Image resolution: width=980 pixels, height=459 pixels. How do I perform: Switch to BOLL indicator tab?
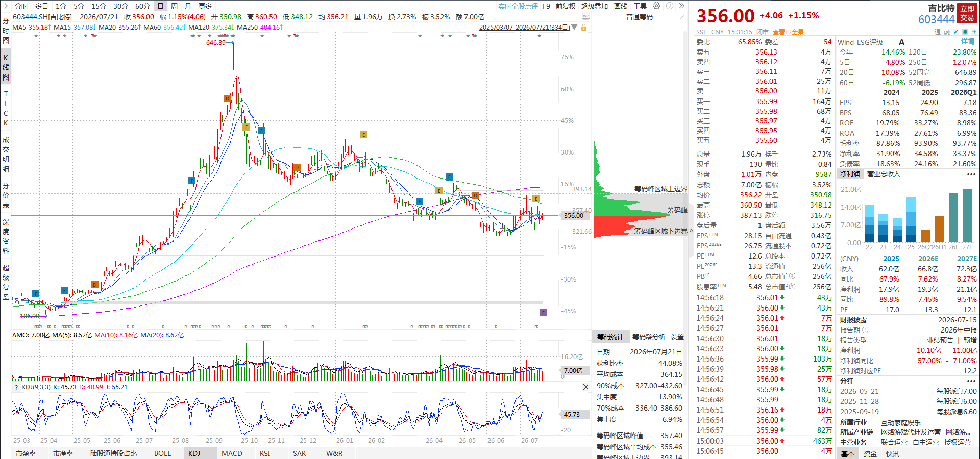[163, 453]
